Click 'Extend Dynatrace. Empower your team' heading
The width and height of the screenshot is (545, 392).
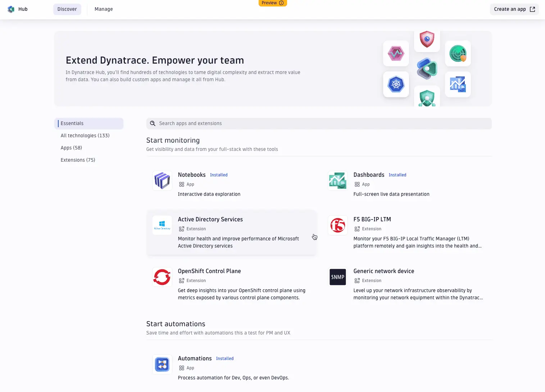(x=155, y=60)
